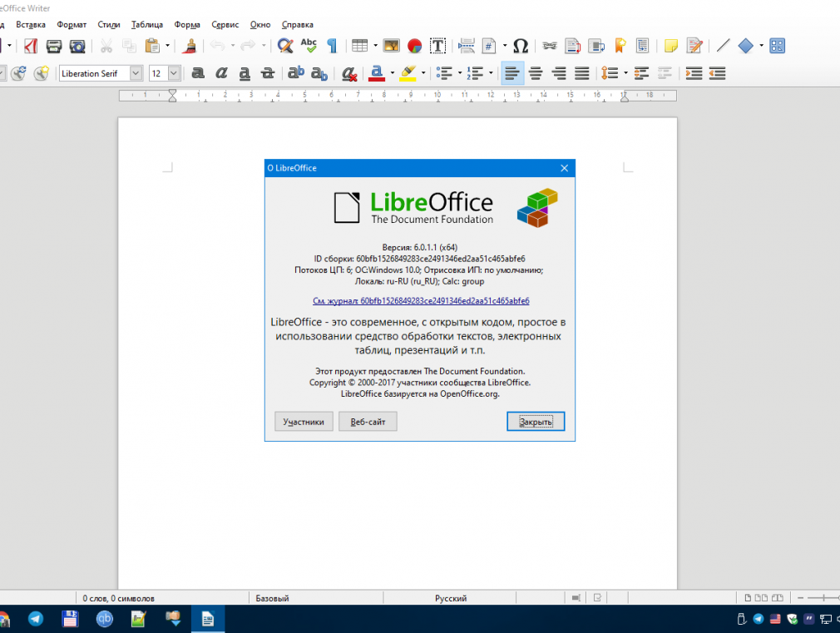Click the Участники button
The width and height of the screenshot is (840, 633).
[304, 422]
